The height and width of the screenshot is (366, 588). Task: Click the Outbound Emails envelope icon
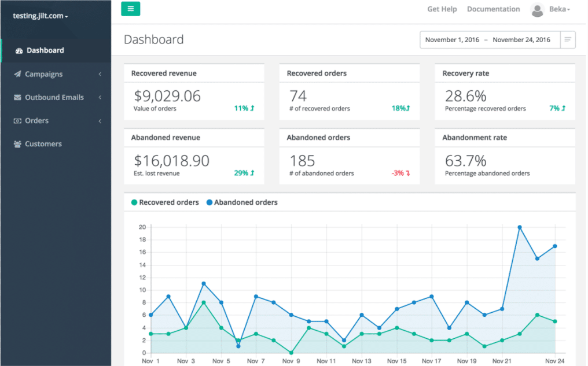(x=17, y=97)
